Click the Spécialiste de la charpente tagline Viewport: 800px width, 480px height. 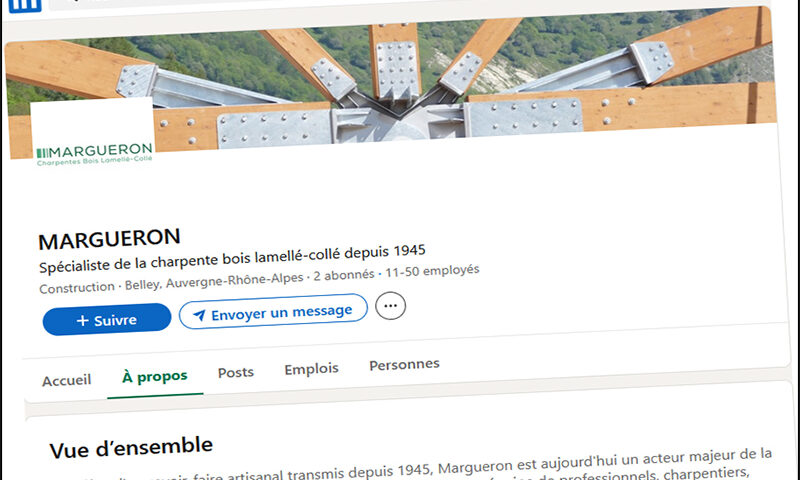click(232, 258)
